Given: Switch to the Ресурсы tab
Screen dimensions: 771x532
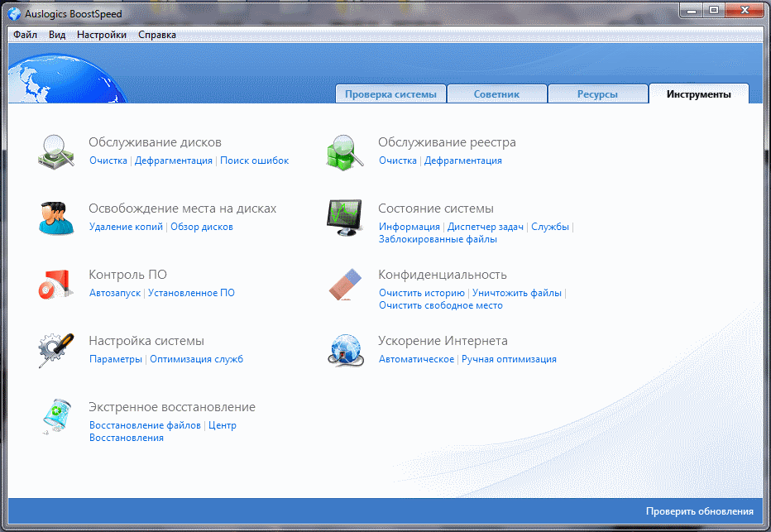Looking at the screenshot, I should [597, 94].
